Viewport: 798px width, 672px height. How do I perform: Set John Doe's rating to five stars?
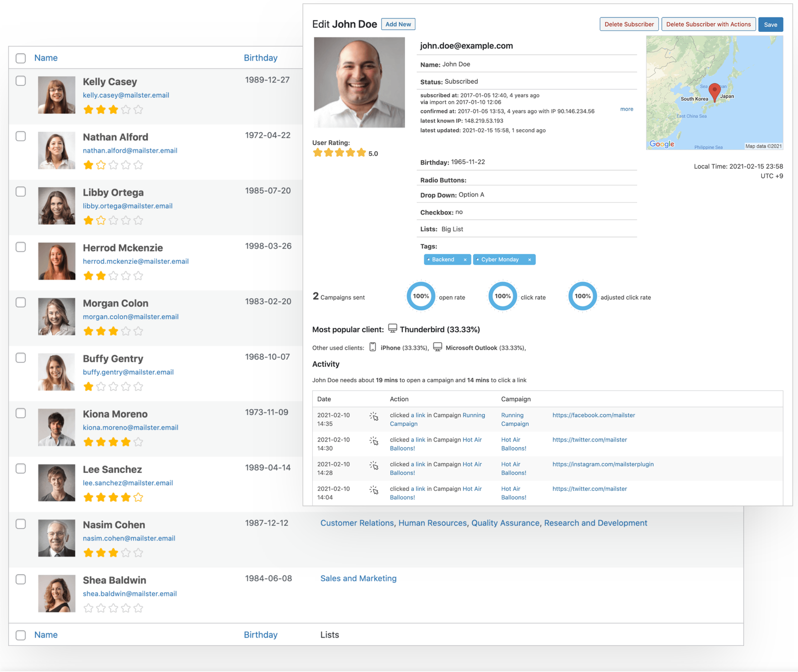click(361, 153)
